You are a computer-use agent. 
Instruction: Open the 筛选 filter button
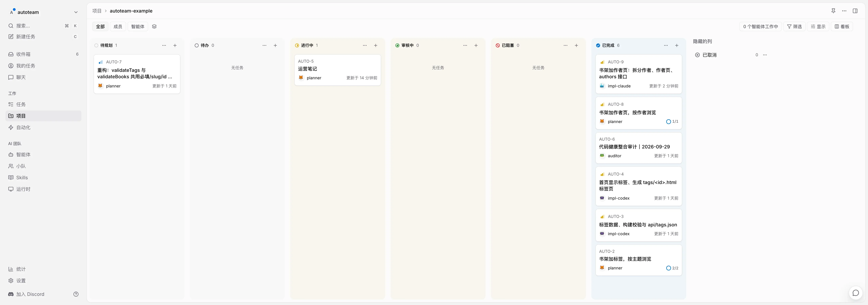794,27
